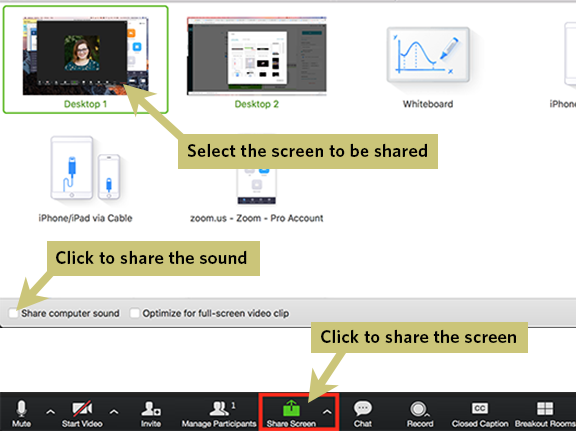The width and height of the screenshot is (576, 431).
Task: Open Breakout Rooms
Action: pos(545,414)
